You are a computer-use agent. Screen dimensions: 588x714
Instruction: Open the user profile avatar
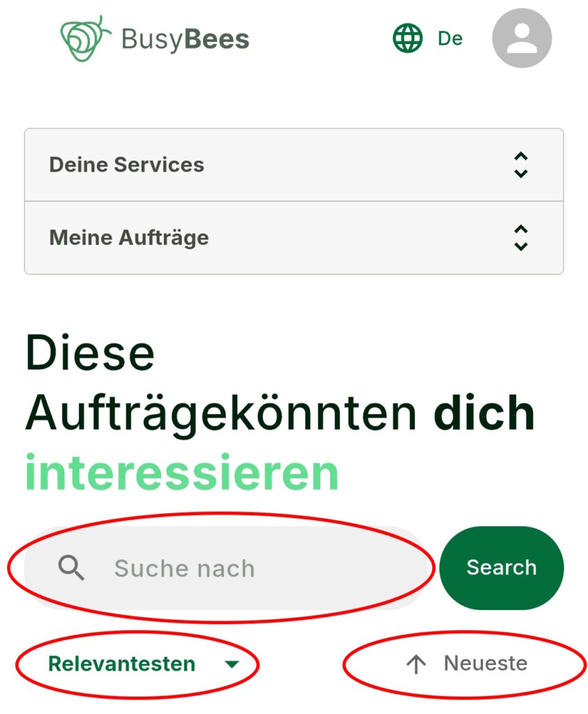[x=522, y=38]
